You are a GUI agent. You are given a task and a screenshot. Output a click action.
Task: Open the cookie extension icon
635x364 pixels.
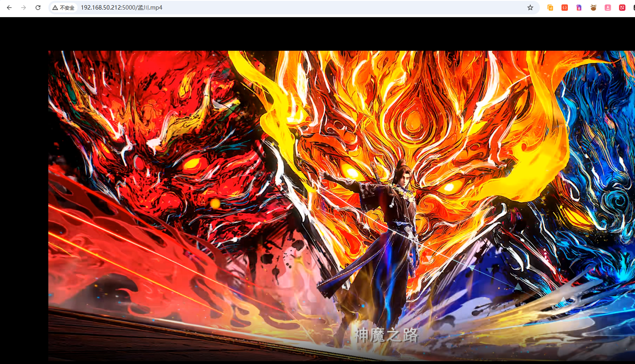593,8
